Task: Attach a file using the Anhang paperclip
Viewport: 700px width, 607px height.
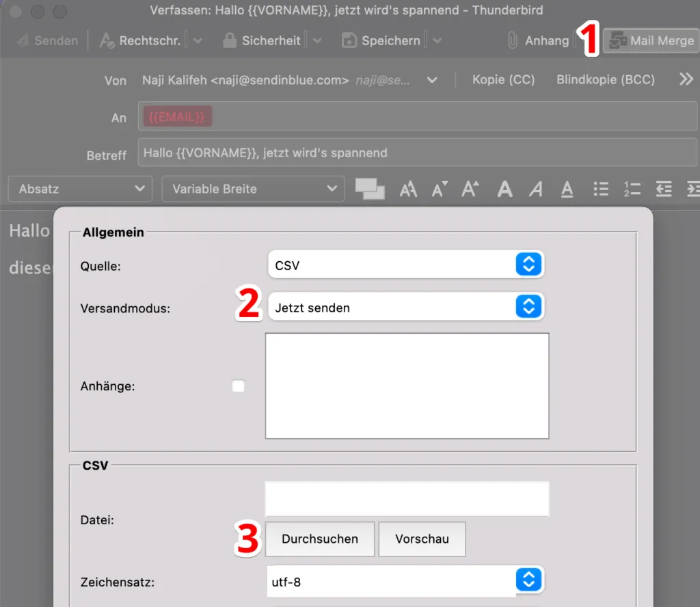Action: (x=540, y=40)
